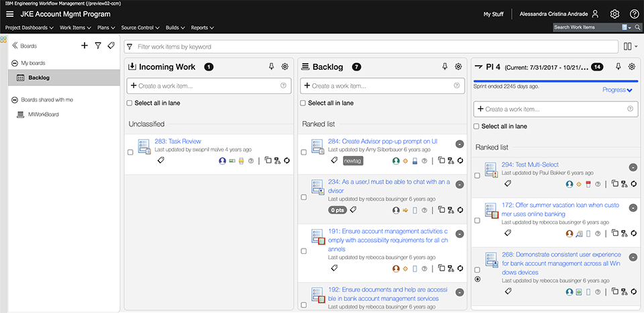The width and height of the screenshot is (644, 313).
Task: Click the newtag label on item 284
Action: click(x=353, y=161)
